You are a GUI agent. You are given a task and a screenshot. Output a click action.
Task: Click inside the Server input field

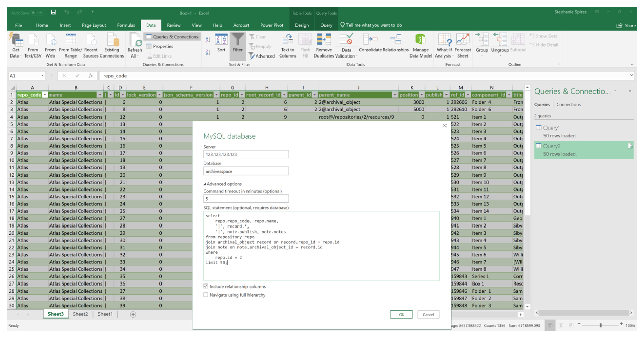(246, 155)
